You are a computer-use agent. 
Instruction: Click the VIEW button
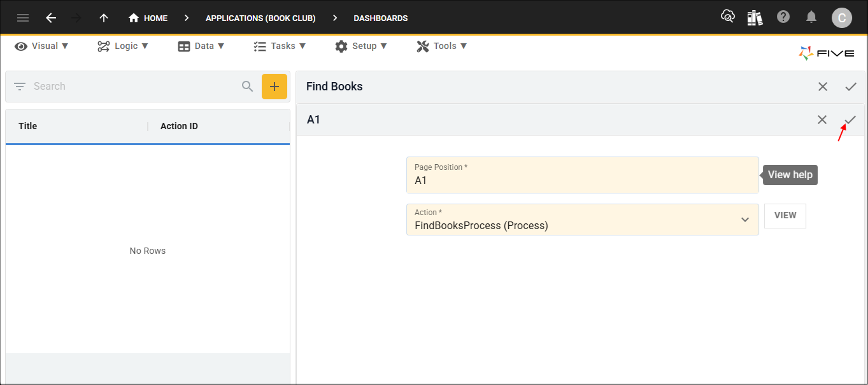(x=785, y=216)
